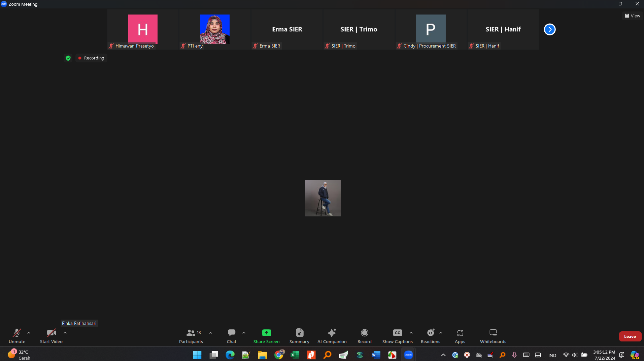Start Video camera

(x=51, y=336)
